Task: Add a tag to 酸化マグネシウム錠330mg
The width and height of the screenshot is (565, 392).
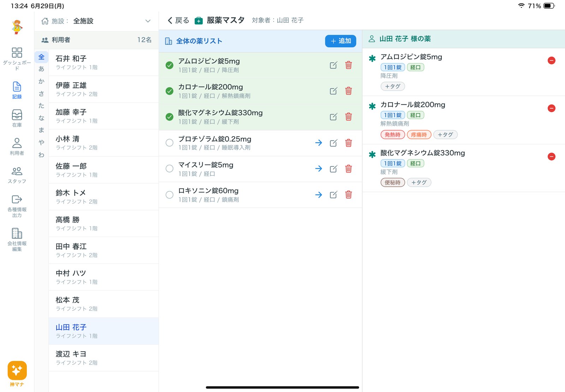Action: pos(419,183)
